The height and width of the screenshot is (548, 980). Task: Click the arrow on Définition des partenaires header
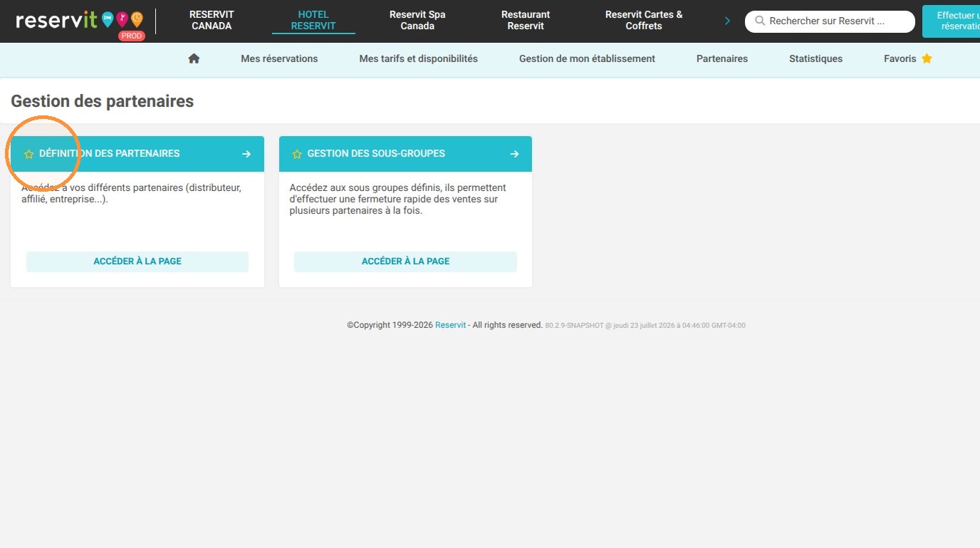pyautogui.click(x=246, y=154)
